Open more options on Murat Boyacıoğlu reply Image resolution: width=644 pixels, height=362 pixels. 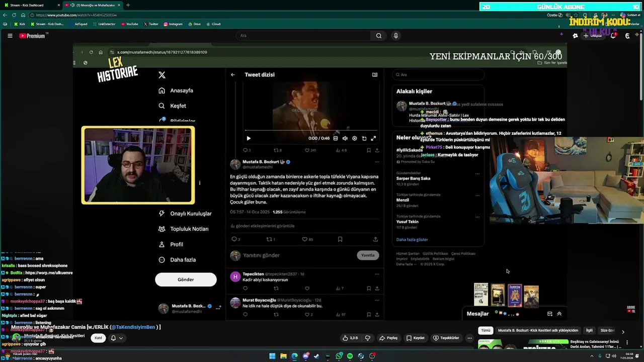(377, 300)
